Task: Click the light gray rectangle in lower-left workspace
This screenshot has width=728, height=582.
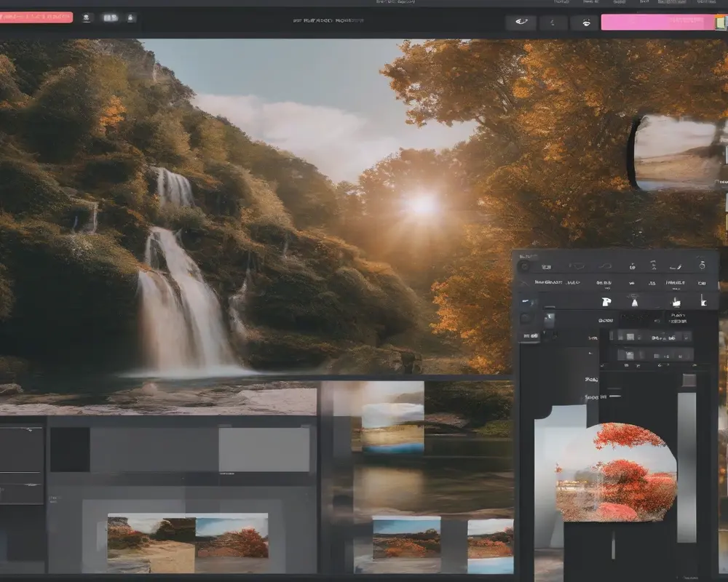Action: [264, 450]
